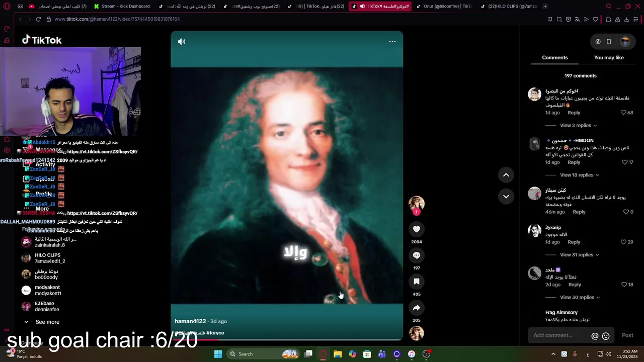This screenshot has height=362, width=644.
Task: Open zainkairalah.8 following account
Action: [49, 242]
